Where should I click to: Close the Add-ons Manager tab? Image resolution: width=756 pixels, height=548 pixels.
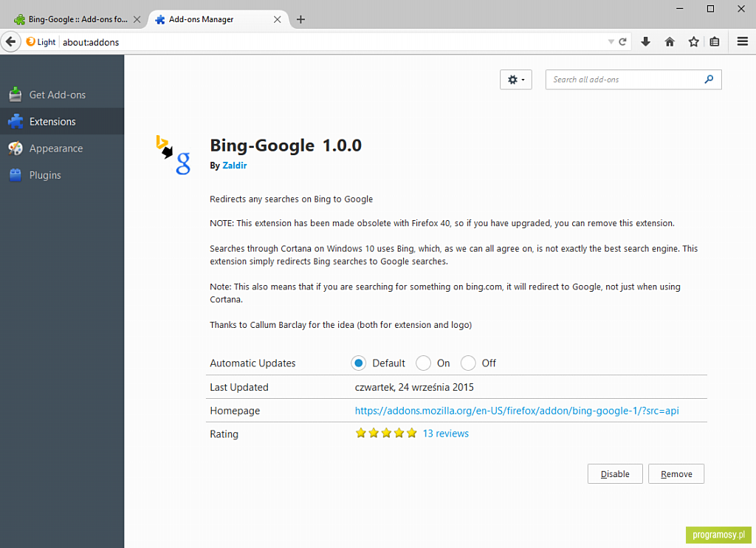278,19
